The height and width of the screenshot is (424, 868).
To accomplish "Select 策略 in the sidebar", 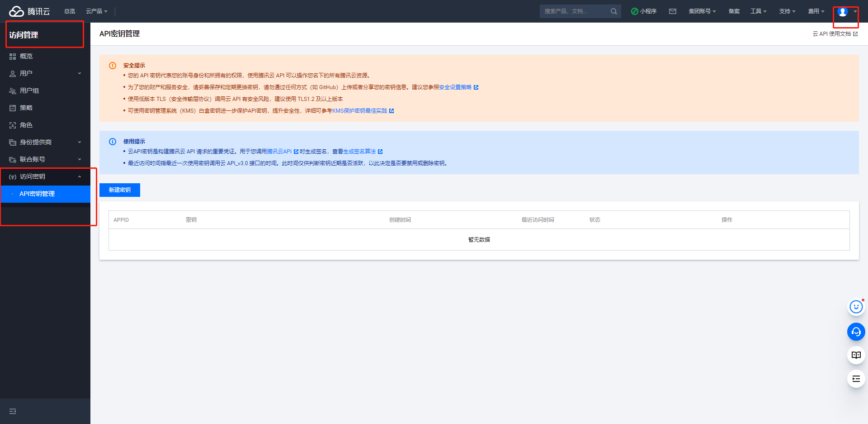I will pyautogui.click(x=26, y=108).
